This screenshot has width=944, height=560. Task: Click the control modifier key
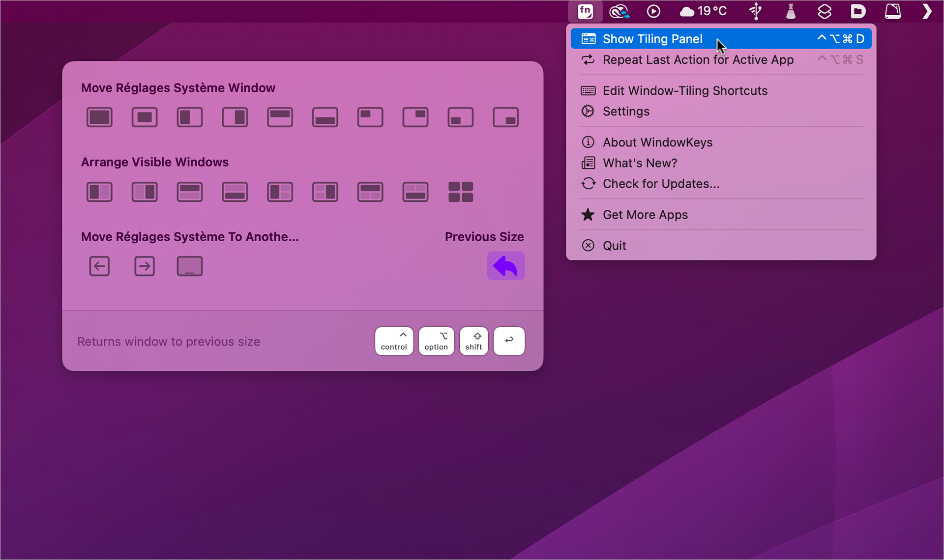394,341
